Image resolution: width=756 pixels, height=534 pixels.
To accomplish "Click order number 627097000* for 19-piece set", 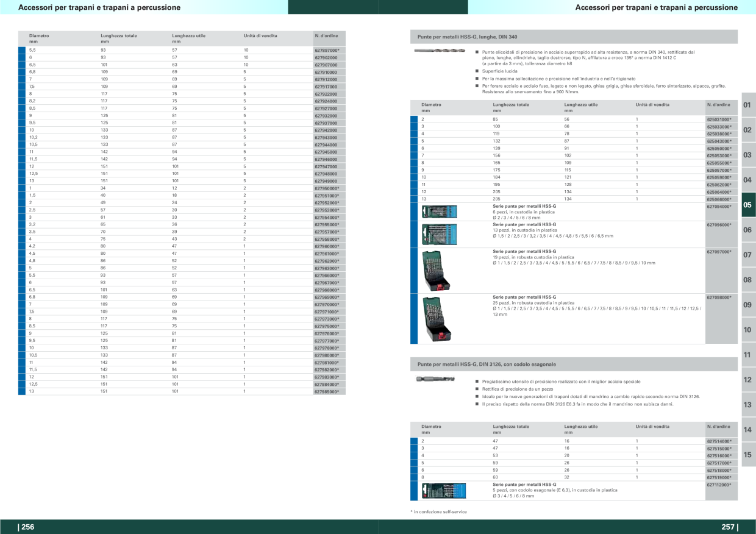I will (719, 251).
